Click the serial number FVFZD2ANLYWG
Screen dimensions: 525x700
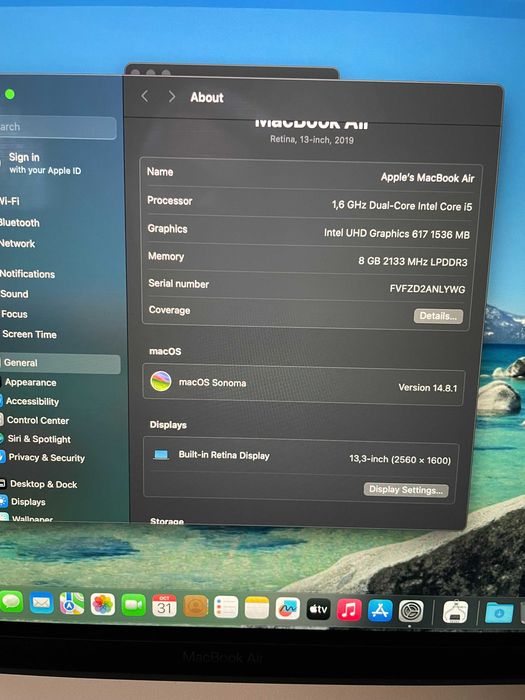click(x=427, y=289)
